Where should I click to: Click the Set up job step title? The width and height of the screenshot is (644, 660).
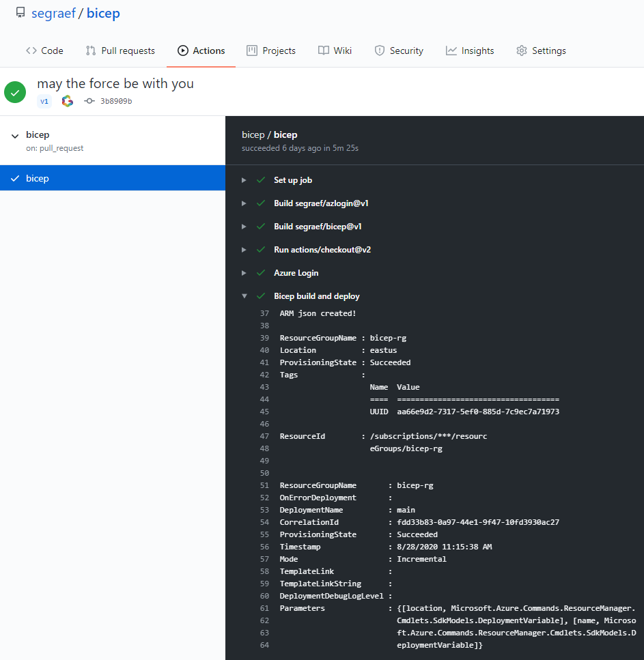pos(293,180)
